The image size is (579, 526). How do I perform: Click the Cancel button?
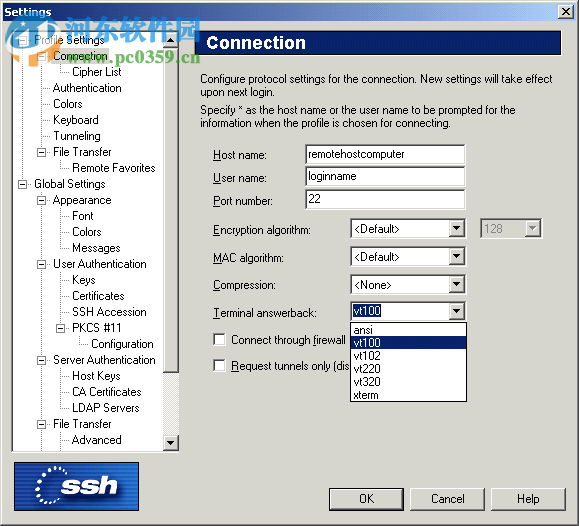click(x=448, y=499)
